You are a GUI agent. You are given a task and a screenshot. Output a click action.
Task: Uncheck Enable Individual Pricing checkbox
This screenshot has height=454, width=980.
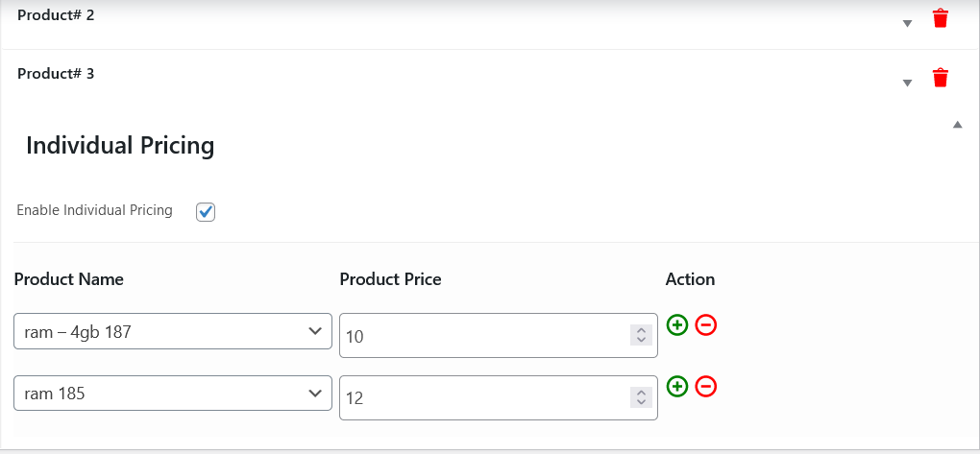pos(206,211)
